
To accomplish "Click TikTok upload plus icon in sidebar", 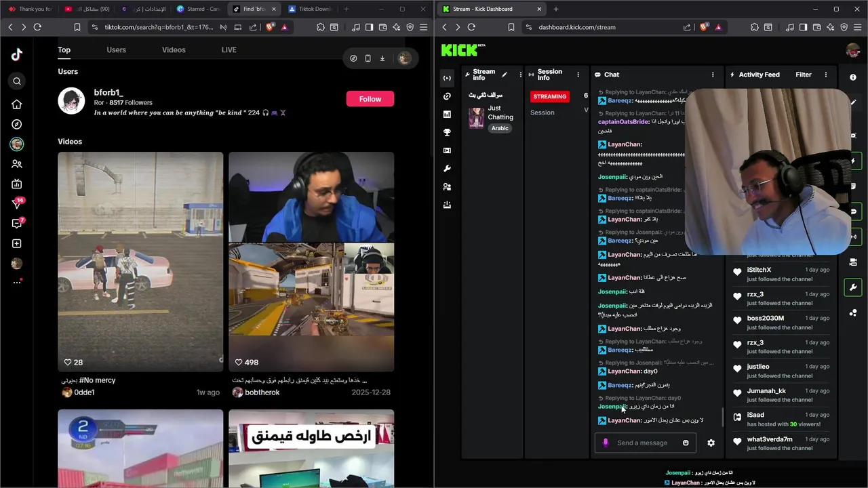I will [x=17, y=243].
